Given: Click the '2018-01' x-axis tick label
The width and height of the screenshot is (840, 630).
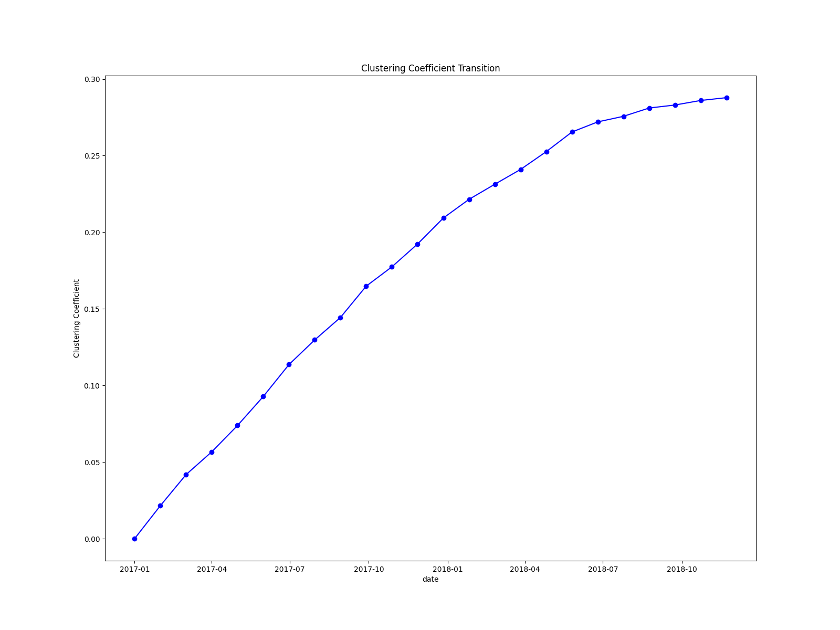Looking at the screenshot, I should click(x=447, y=569).
